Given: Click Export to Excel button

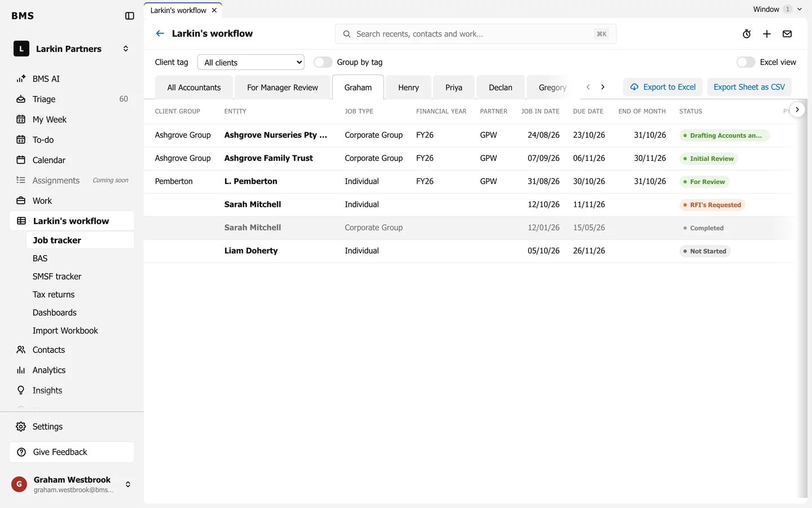Looking at the screenshot, I should [663, 87].
